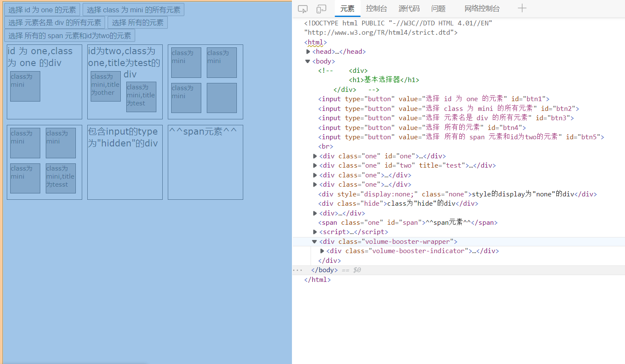The image size is (625, 364).
Task: Open the ellipsis actions beside closing body tag
Action: tap(298, 270)
